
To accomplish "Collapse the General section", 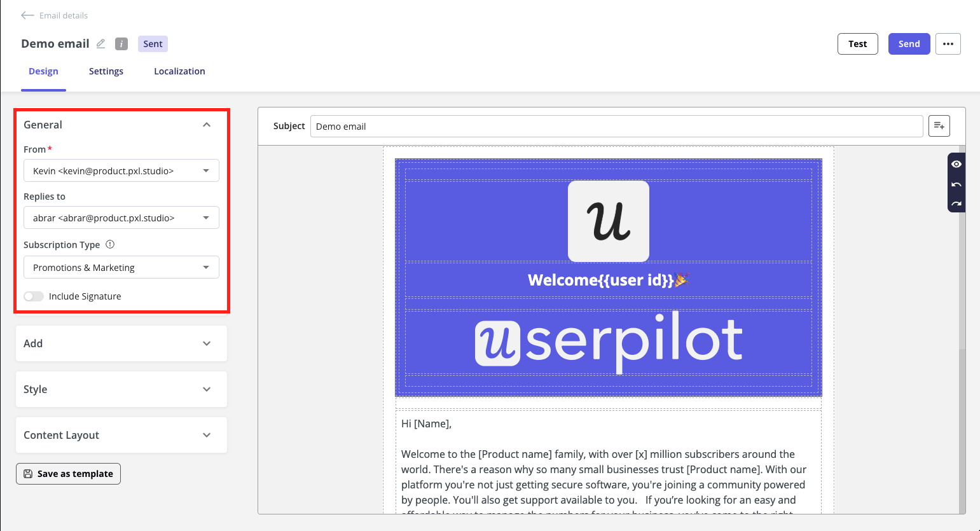I will pos(207,125).
